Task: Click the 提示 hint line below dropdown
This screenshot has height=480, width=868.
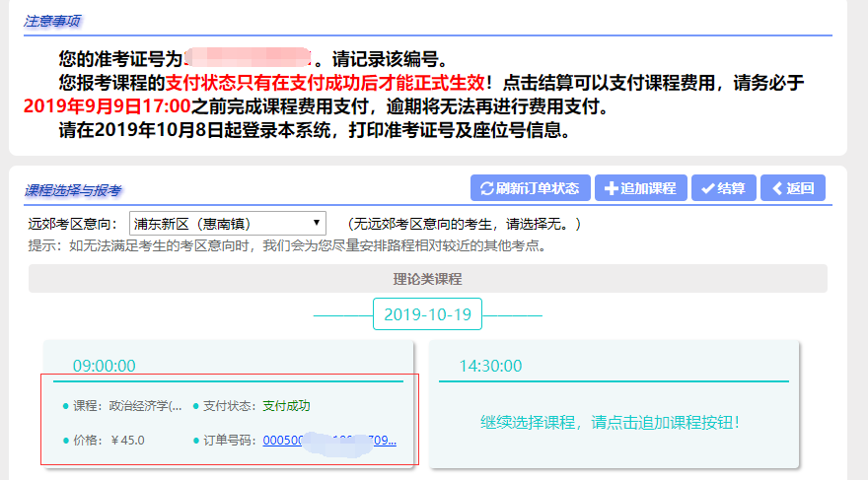Action: click(286, 245)
